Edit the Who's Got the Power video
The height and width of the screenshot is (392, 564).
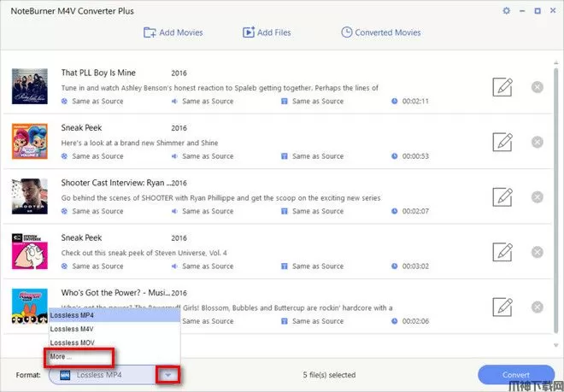click(x=502, y=307)
